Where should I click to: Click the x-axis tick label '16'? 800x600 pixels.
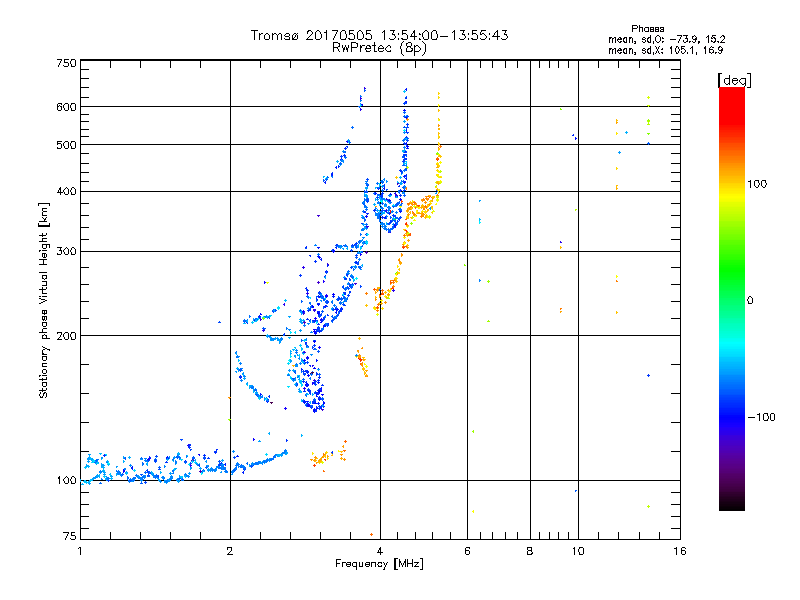click(680, 551)
